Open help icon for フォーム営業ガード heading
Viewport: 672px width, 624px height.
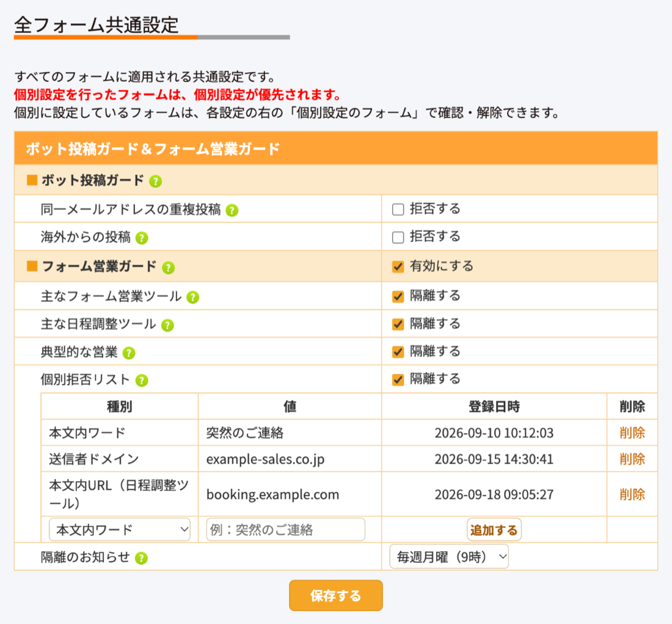169,268
